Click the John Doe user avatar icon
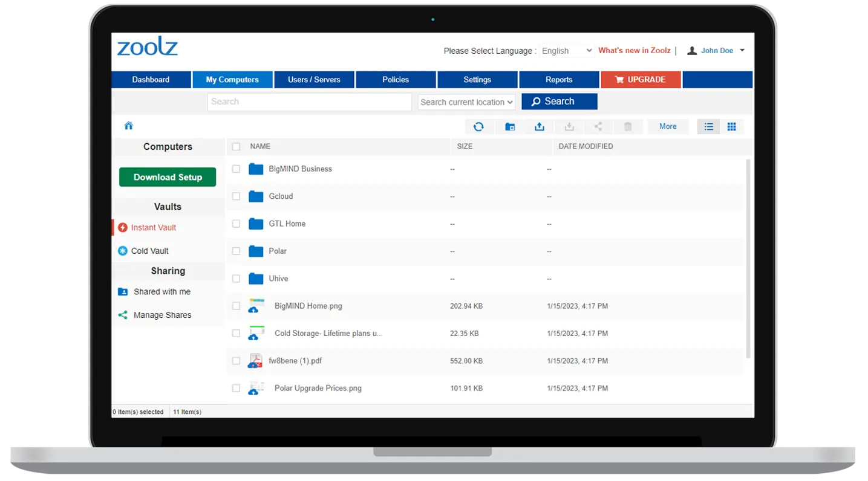 click(692, 51)
